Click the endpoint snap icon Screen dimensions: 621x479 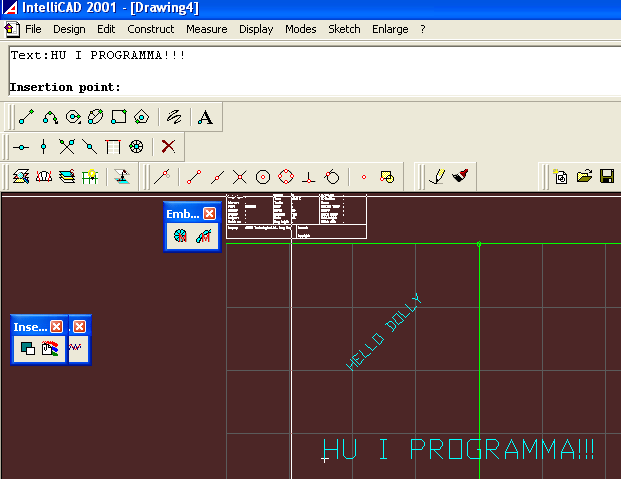(x=194, y=177)
